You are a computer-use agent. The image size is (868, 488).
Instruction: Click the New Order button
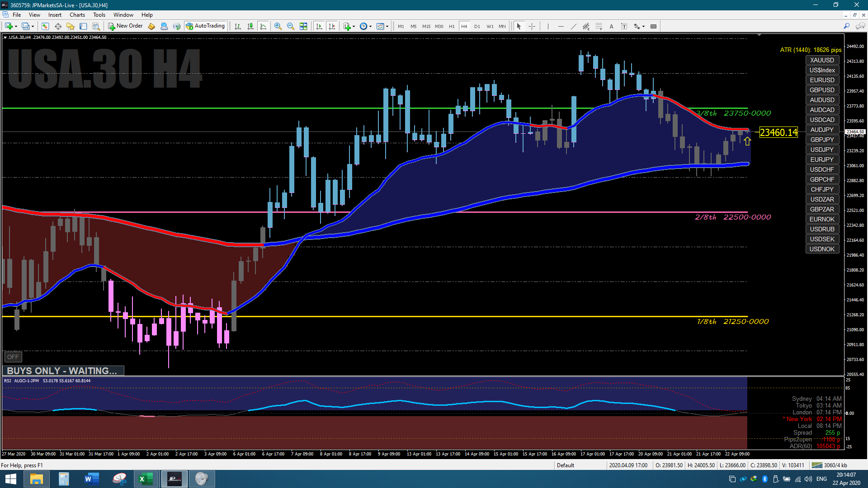click(x=125, y=26)
